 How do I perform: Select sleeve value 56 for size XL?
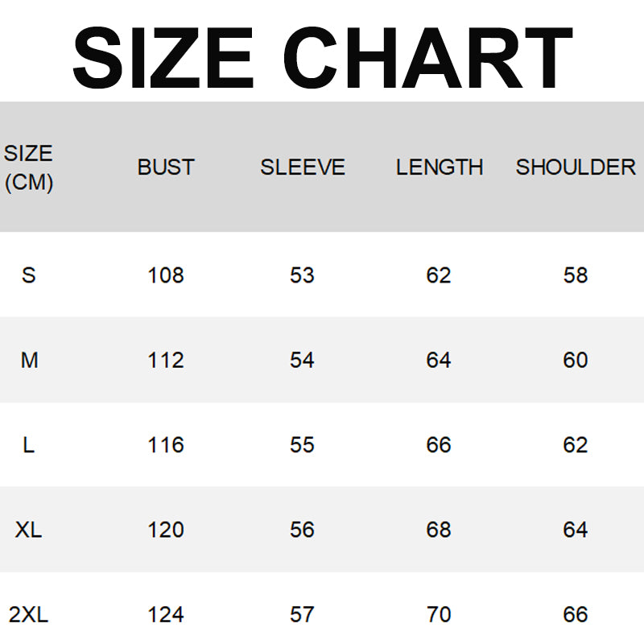click(302, 530)
